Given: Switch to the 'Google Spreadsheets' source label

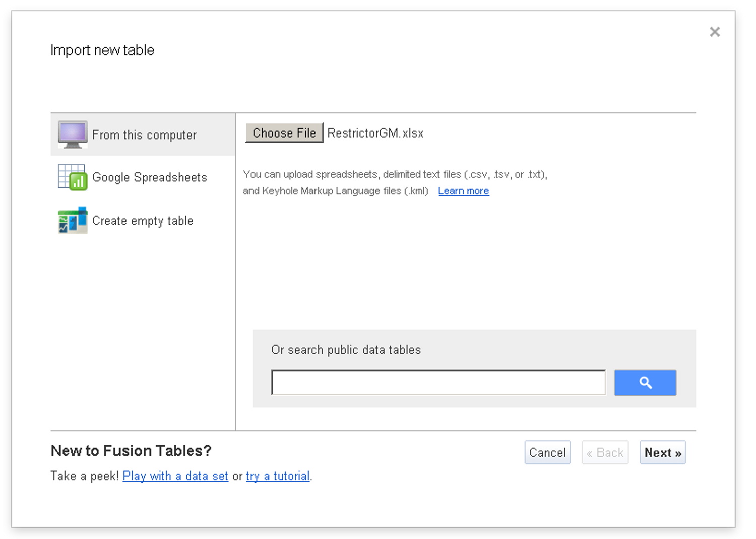Looking at the screenshot, I should tap(150, 177).
